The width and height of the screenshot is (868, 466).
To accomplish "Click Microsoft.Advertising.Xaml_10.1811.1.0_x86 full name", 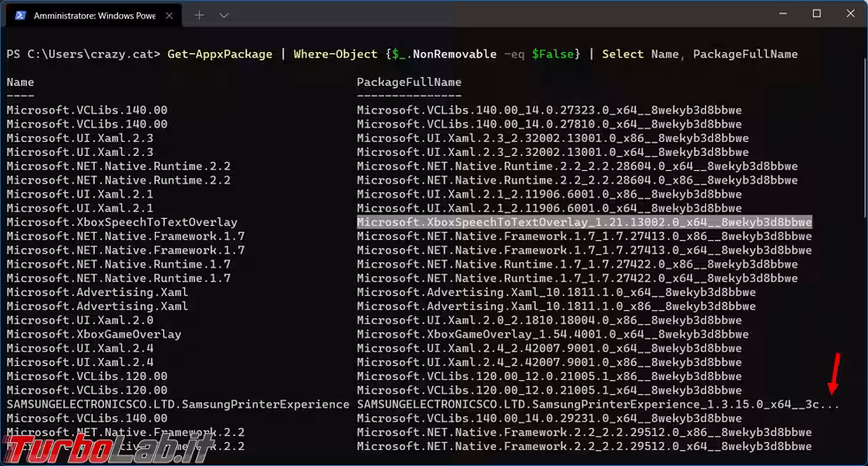I will coord(556,306).
